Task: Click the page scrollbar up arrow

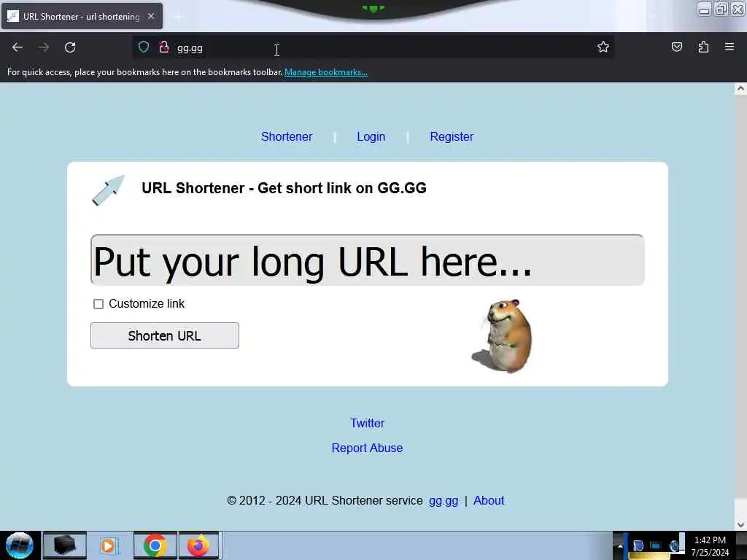Action: click(740, 88)
